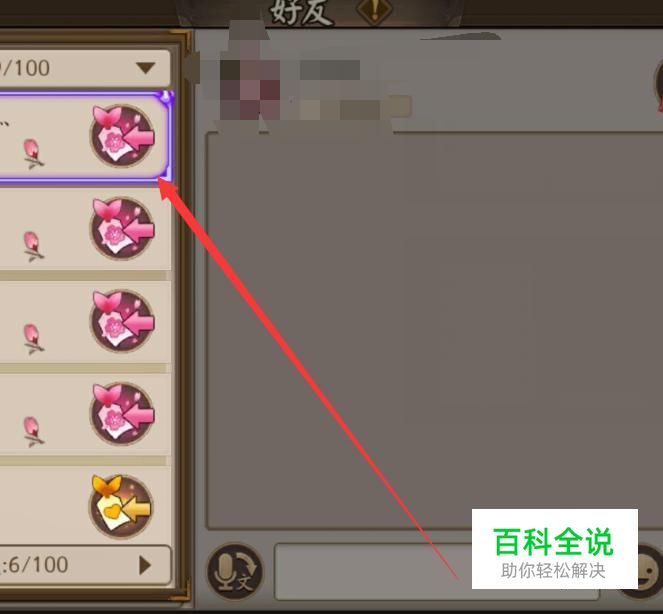The image size is (663, 614).
Task: Open the 好友 friends title tab
Action: point(301,11)
